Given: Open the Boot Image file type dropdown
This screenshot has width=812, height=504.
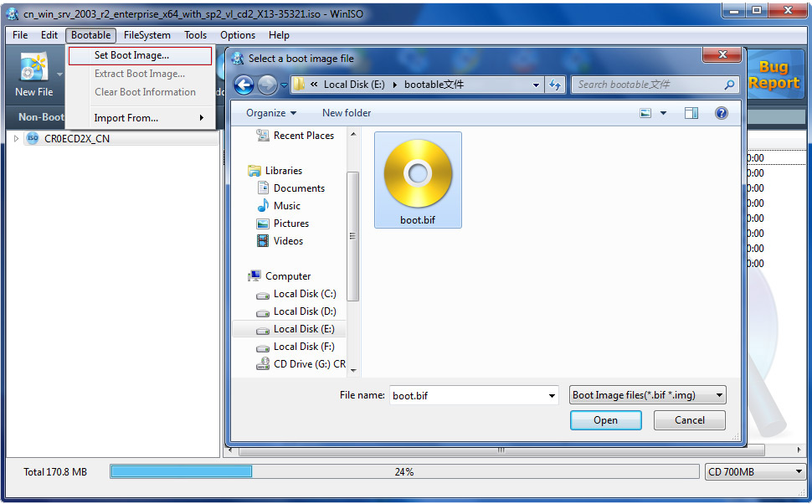Looking at the screenshot, I should (x=646, y=395).
